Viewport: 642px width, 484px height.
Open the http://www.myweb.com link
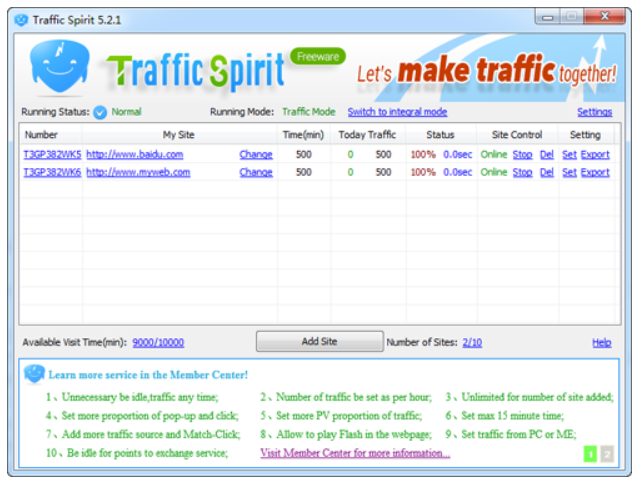click(138, 172)
